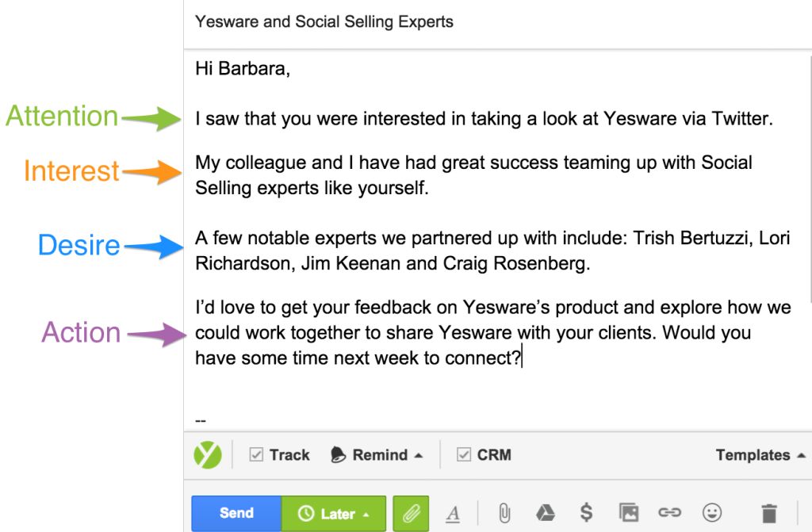Open the Later send-scheduling dropdown
This screenshot has height=532, width=812.
(x=334, y=513)
